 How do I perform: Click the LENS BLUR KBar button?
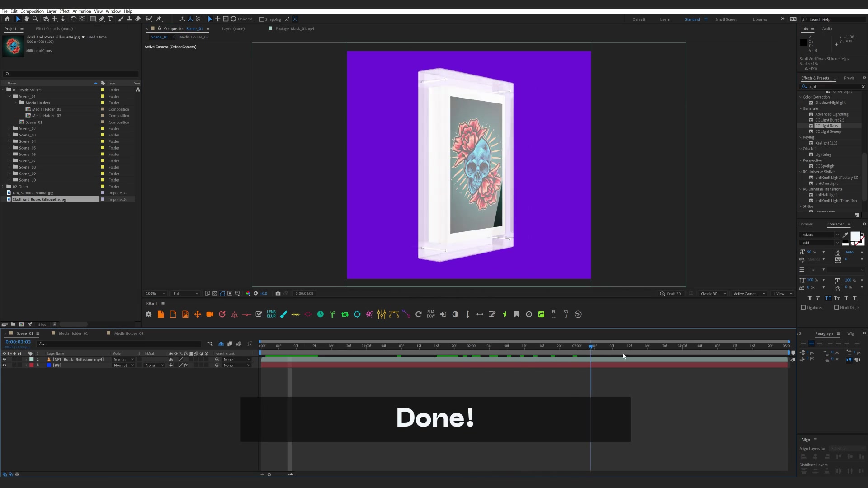(271, 314)
